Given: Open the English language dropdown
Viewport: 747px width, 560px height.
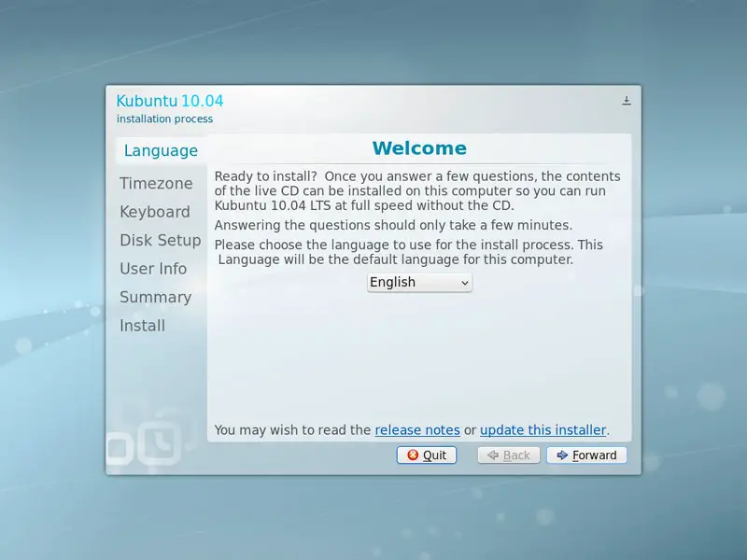Looking at the screenshot, I should pos(419,283).
